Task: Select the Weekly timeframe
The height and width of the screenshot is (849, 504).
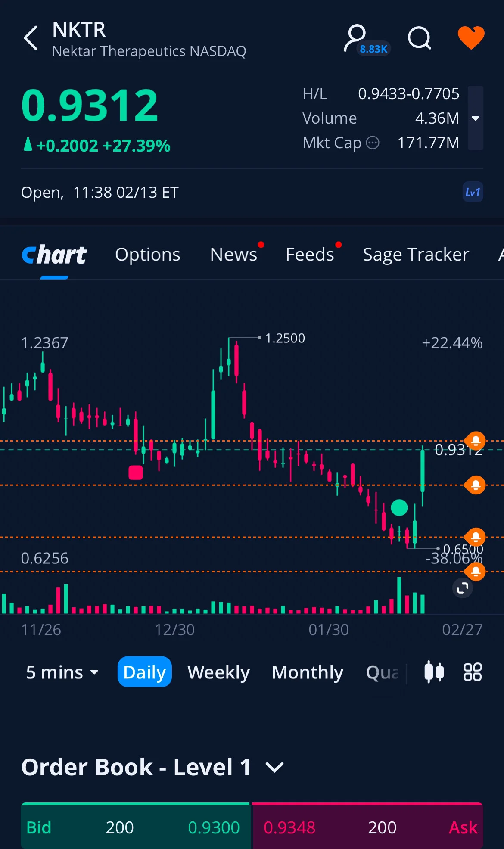Action: tap(219, 672)
